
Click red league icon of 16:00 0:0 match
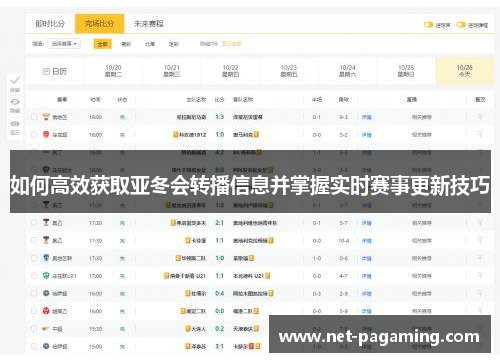46,311
